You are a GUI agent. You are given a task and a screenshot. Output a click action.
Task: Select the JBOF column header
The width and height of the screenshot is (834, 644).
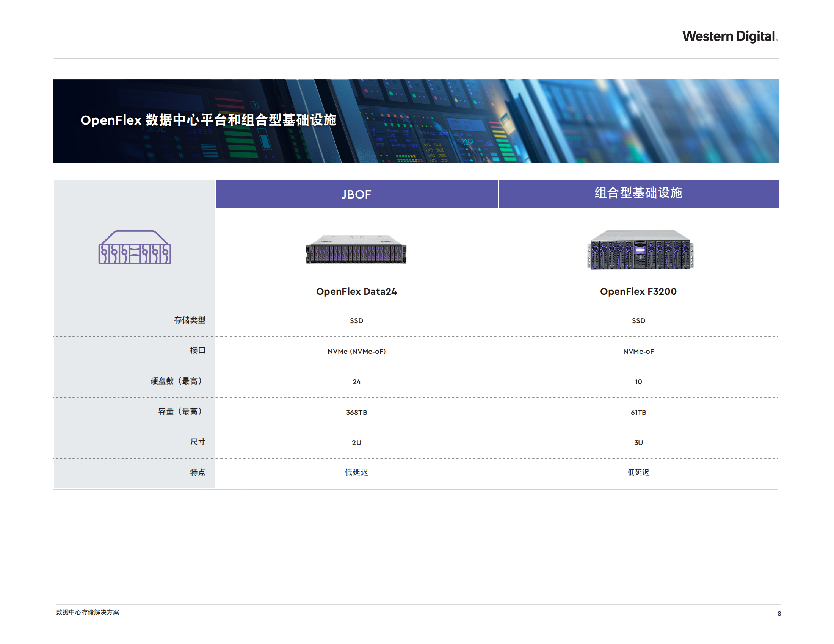[357, 194]
